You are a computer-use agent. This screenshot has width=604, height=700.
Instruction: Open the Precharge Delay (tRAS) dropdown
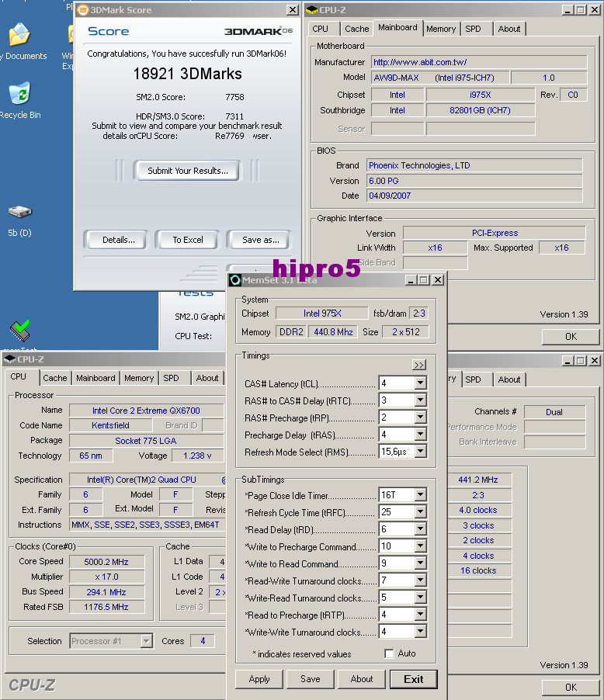tap(420, 434)
